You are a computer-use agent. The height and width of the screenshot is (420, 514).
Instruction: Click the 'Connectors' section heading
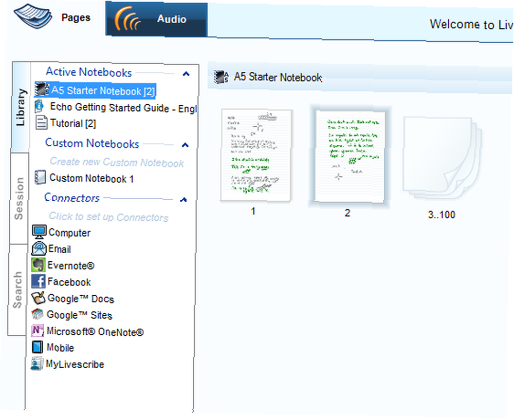(x=72, y=197)
